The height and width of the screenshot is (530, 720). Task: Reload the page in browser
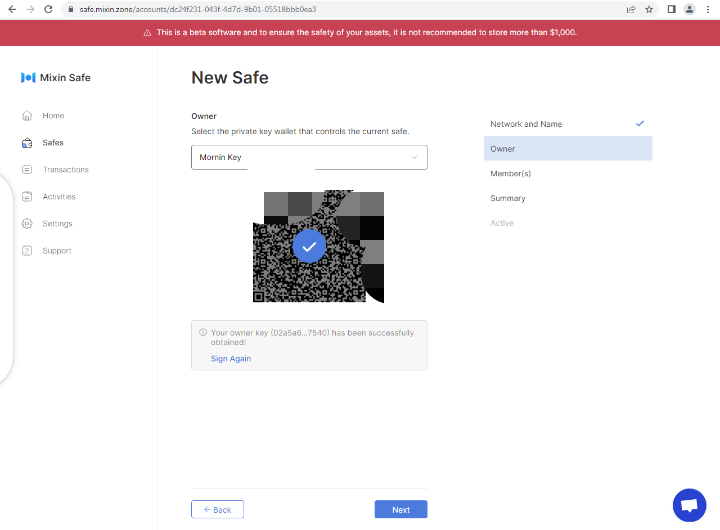click(x=47, y=9)
